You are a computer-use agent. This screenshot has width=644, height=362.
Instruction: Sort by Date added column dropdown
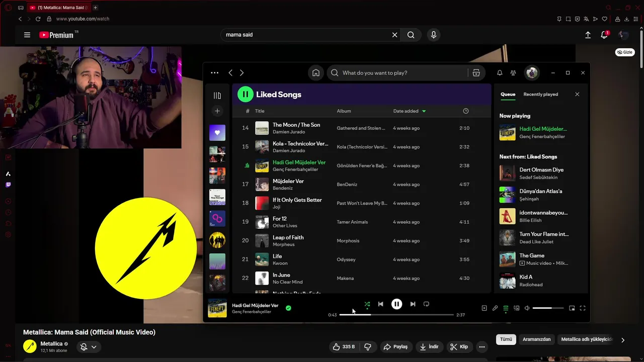[410, 111]
